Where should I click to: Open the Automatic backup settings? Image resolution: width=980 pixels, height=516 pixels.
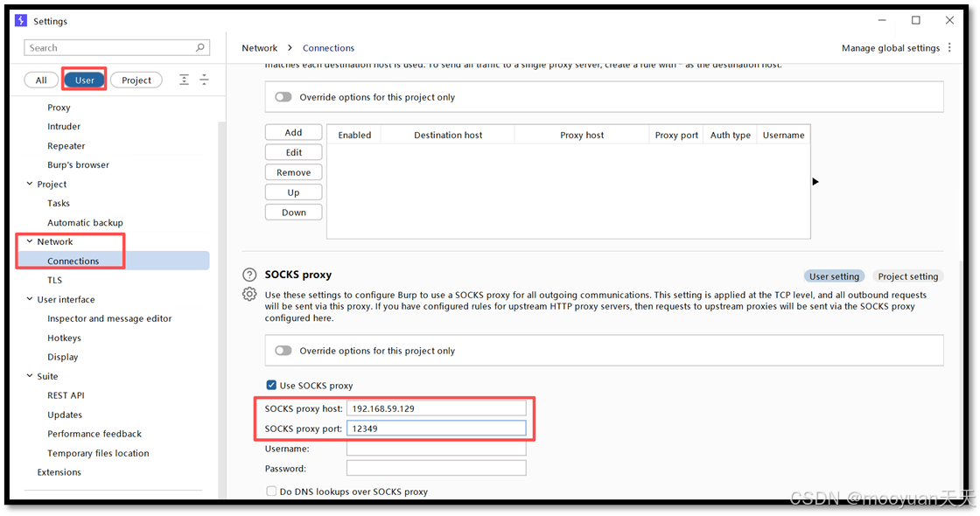tap(85, 222)
